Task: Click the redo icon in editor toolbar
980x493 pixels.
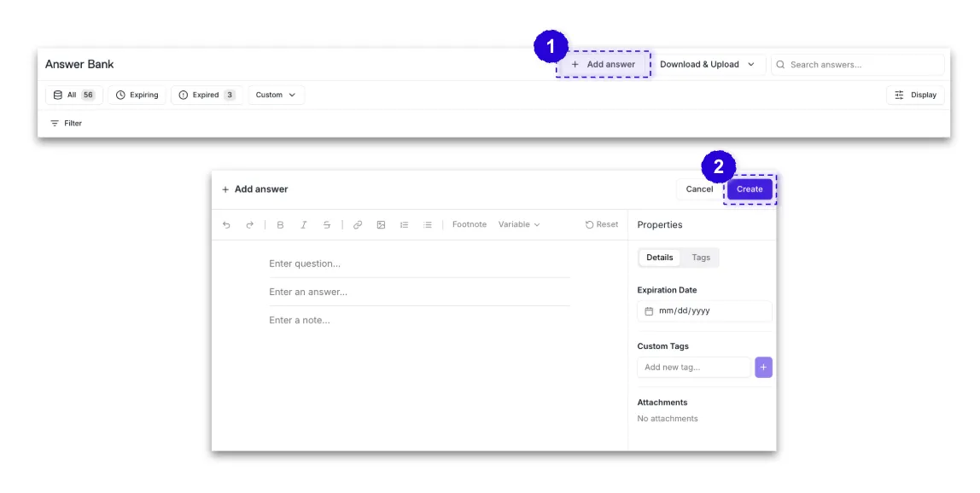Action: [249, 225]
